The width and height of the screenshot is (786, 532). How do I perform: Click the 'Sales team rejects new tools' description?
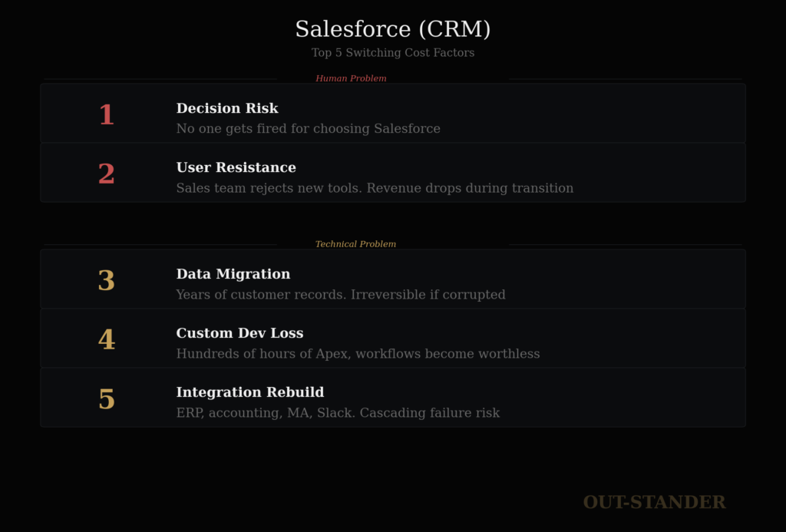(x=375, y=188)
